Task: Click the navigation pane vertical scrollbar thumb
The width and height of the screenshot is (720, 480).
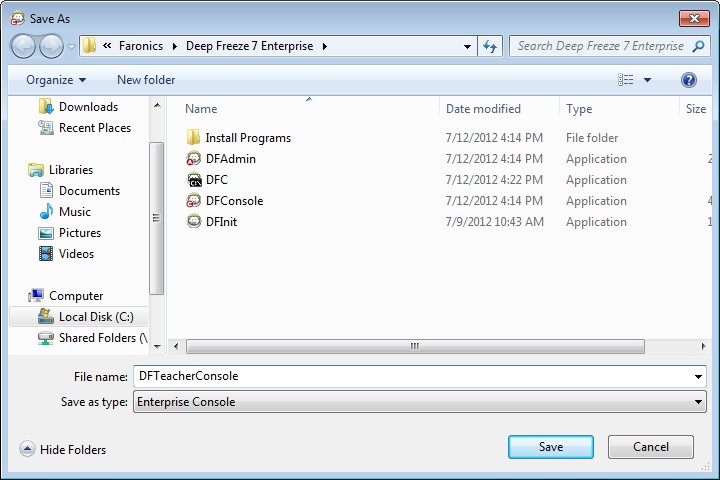Action: (157, 218)
